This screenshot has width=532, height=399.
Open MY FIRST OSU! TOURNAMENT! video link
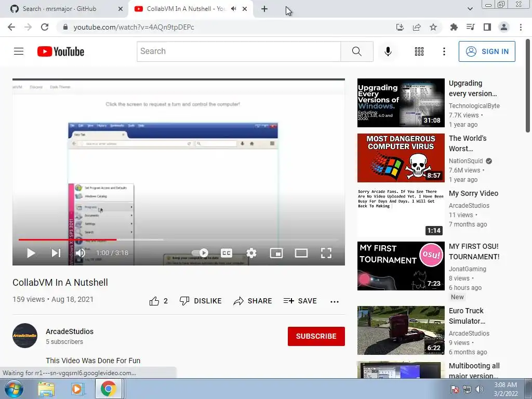[x=474, y=251]
